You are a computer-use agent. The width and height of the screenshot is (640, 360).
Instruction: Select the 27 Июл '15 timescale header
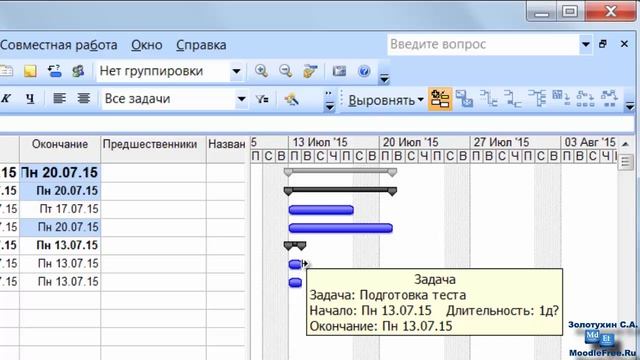(515, 142)
